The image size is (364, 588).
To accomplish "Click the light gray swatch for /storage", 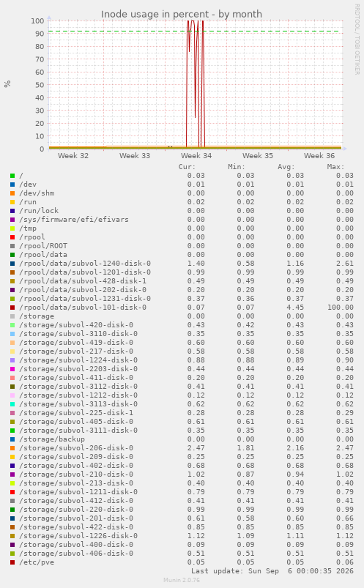I will pos(12,316).
